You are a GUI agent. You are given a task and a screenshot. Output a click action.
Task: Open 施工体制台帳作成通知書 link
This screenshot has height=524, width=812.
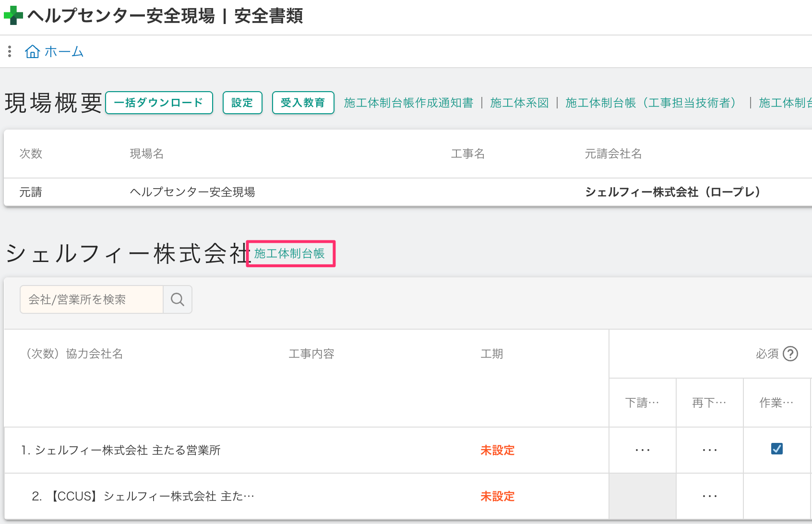(x=408, y=103)
